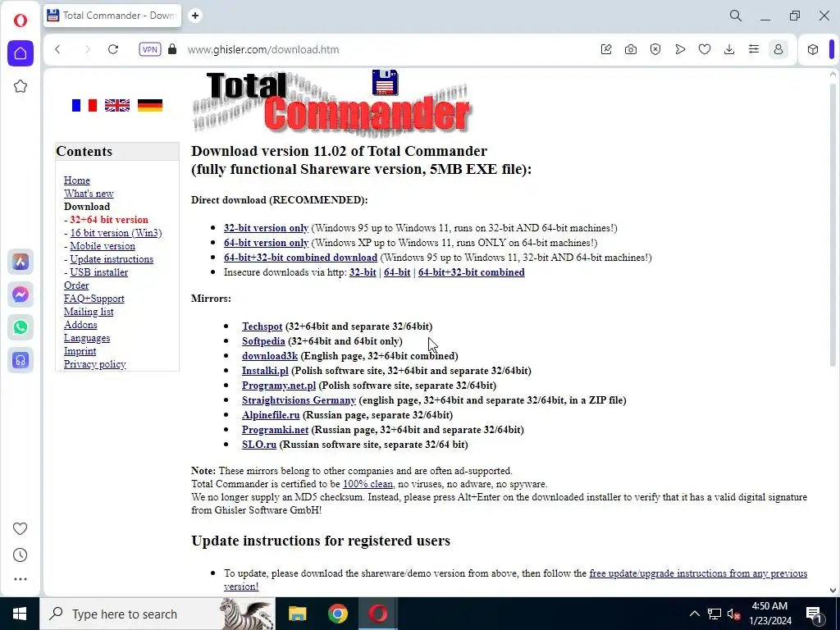
Task: Reload the current page
Action: click(x=113, y=49)
